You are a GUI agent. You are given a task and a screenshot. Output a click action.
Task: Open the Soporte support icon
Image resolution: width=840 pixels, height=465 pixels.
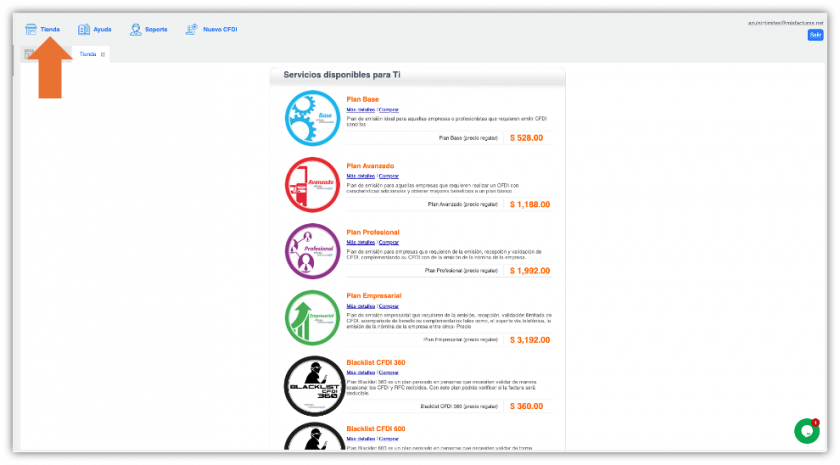pos(136,29)
